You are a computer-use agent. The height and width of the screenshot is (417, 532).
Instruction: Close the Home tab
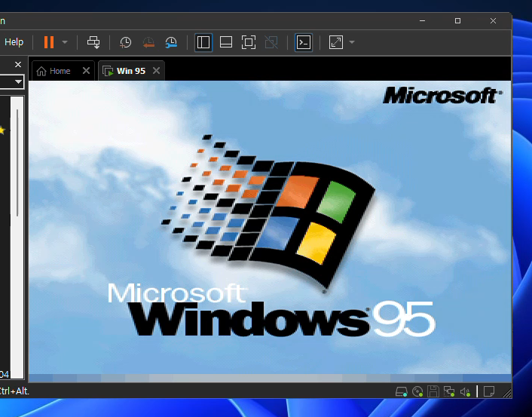pos(86,71)
